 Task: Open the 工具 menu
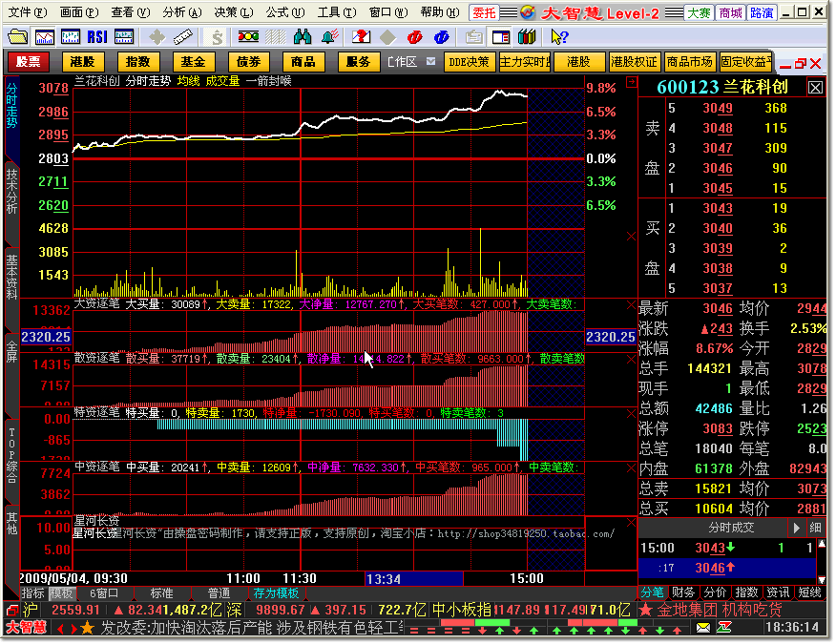click(337, 12)
